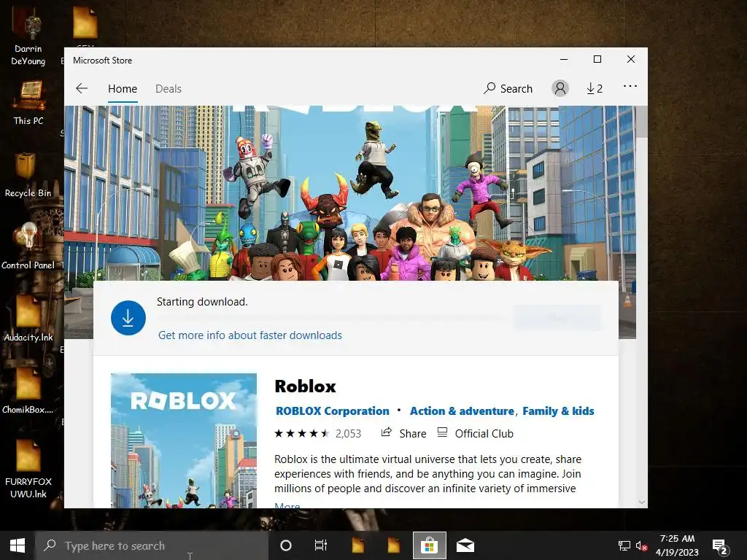The height and width of the screenshot is (560, 747).
Task: Browse the Action & adventure category
Action: pyautogui.click(x=462, y=411)
